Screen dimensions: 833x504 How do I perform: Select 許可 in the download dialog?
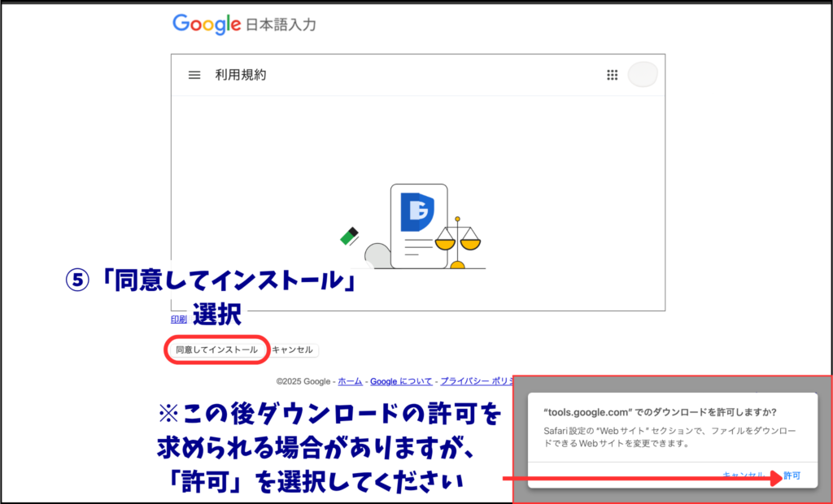click(792, 476)
